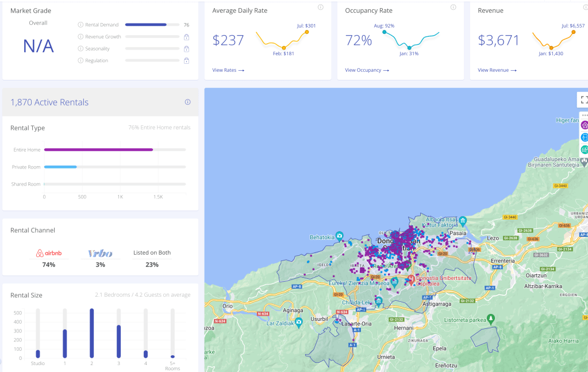The height and width of the screenshot is (372, 588).
Task: Open the View Rates link
Action: [x=228, y=70]
